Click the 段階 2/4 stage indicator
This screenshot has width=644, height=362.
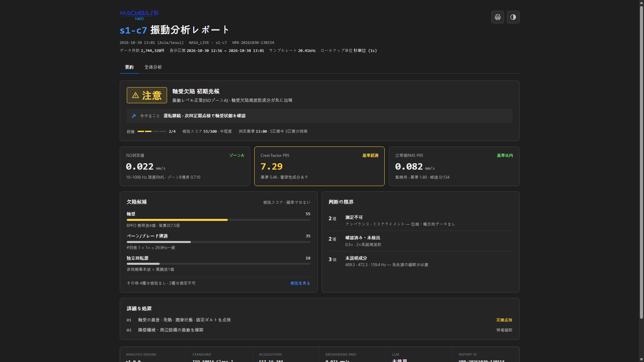152,131
